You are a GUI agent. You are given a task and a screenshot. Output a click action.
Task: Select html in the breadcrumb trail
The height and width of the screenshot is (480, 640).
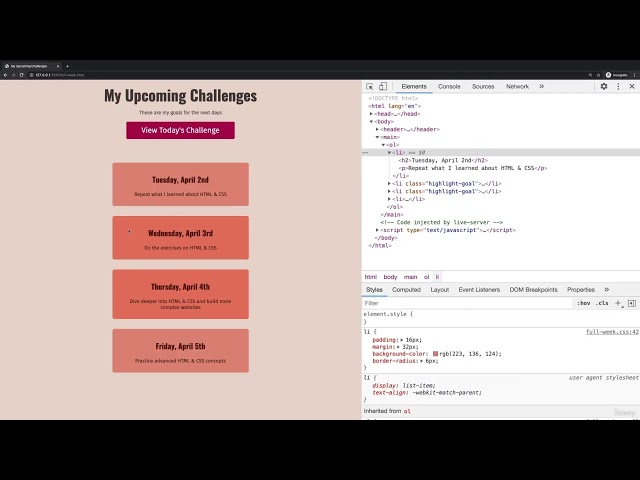click(371, 277)
